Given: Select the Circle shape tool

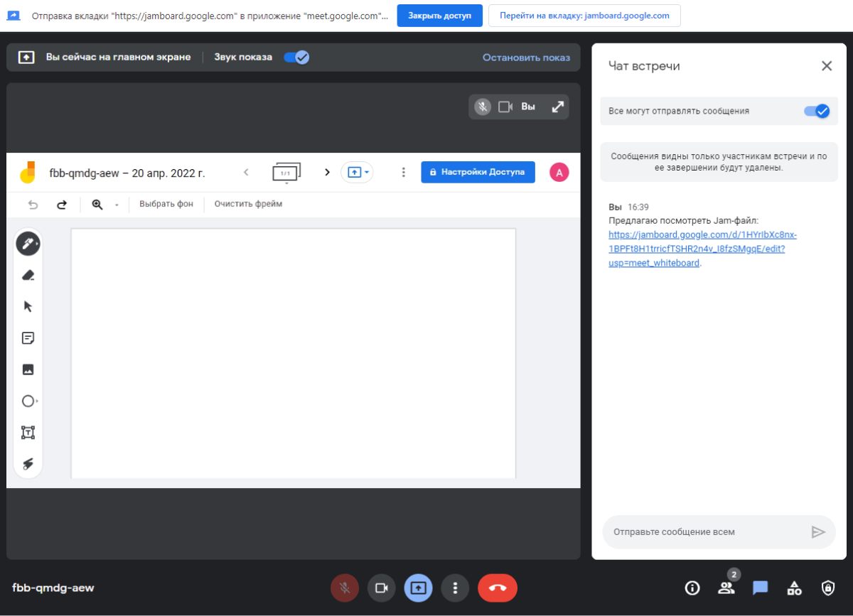Looking at the screenshot, I should click(x=28, y=401).
